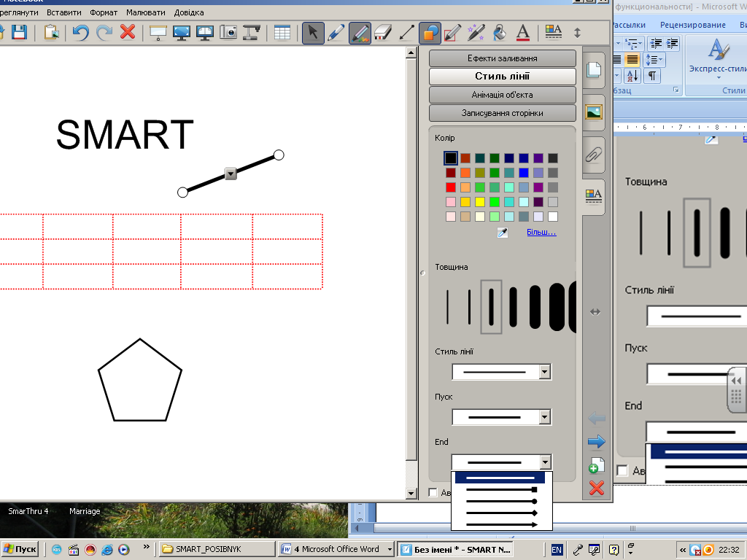The width and height of the screenshot is (747, 560).
Task: Choose the arrow line ending option
Action: click(502, 525)
